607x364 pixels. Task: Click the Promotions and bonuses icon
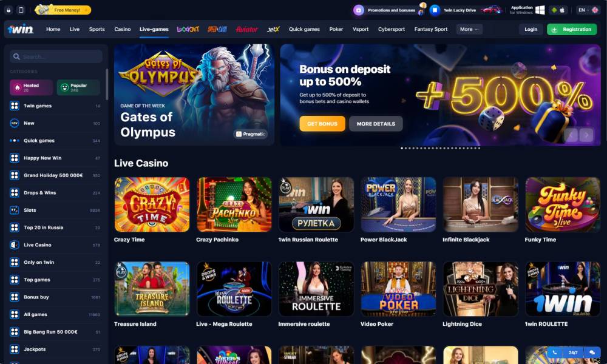(359, 10)
